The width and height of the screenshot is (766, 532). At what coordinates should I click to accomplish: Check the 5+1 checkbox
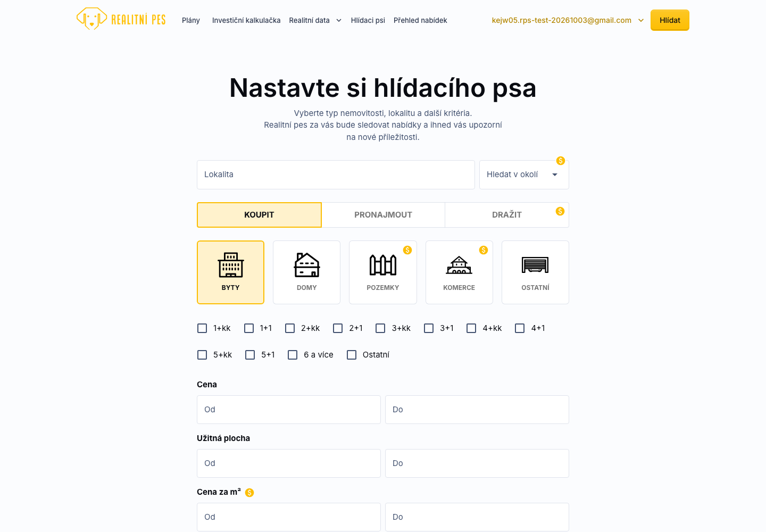click(x=250, y=355)
